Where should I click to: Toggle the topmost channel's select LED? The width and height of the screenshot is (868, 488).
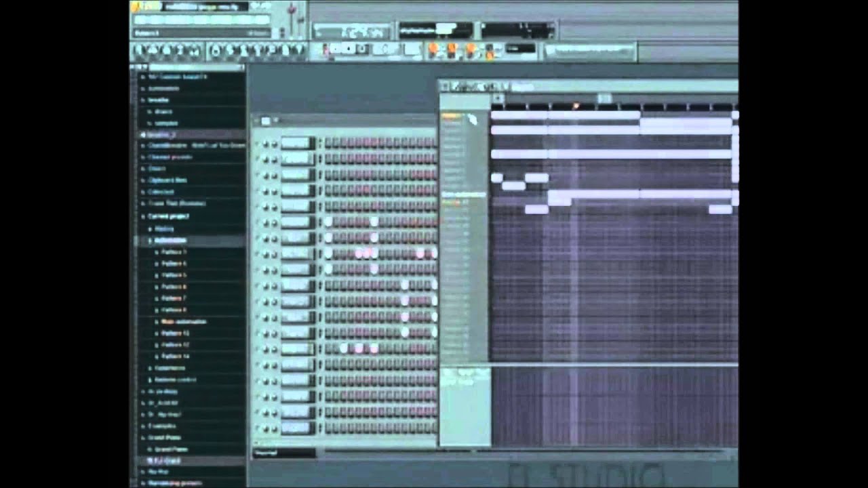[319, 143]
